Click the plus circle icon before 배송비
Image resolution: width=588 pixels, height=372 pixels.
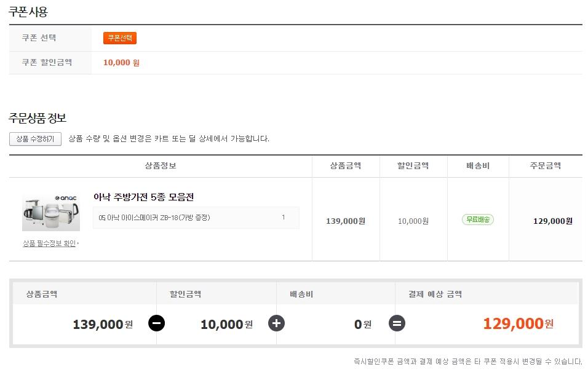point(276,323)
